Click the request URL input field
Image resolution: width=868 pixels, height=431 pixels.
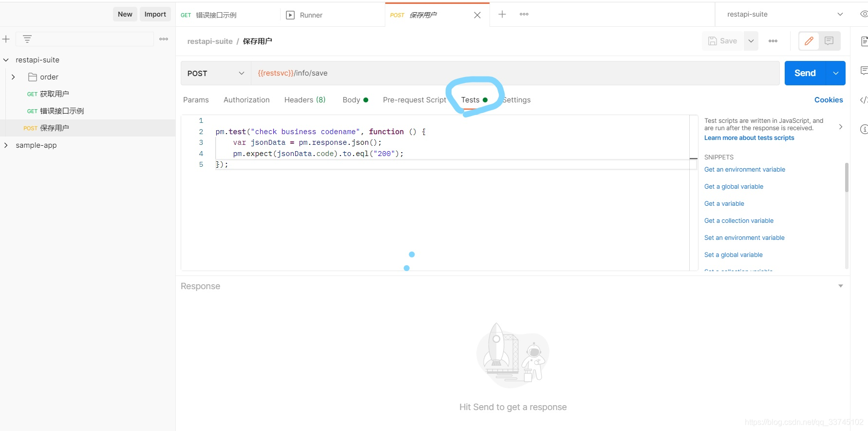click(515, 73)
